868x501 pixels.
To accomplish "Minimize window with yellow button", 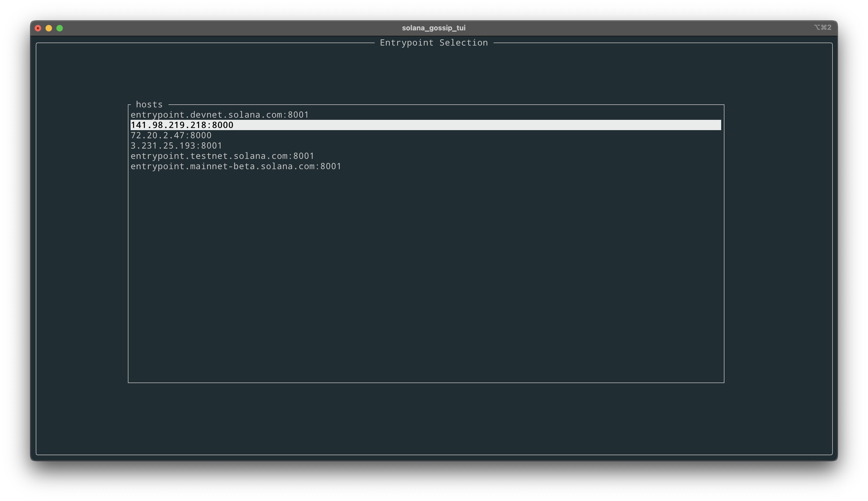I will [x=49, y=28].
